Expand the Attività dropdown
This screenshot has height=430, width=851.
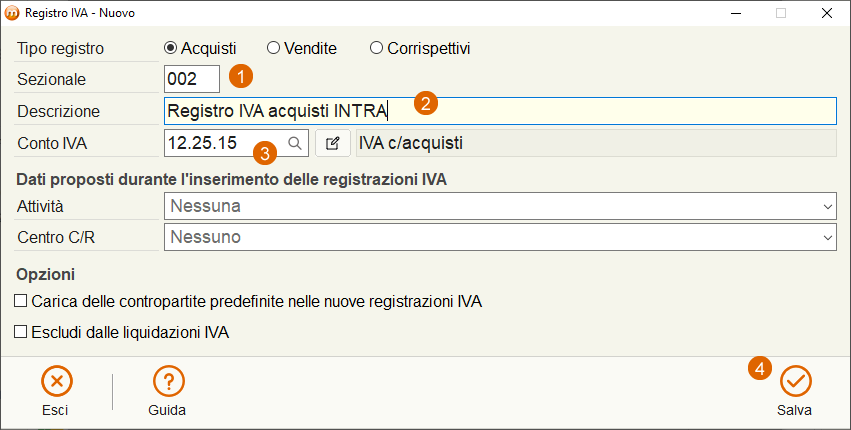pos(500,206)
